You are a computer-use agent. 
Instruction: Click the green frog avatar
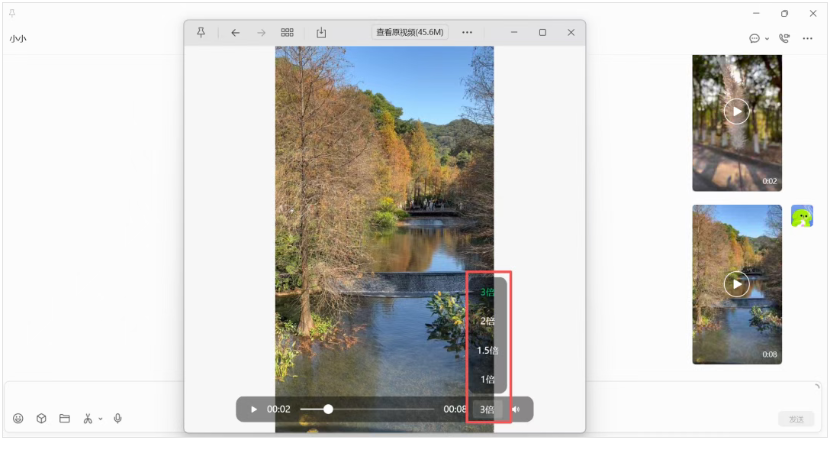click(801, 216)
